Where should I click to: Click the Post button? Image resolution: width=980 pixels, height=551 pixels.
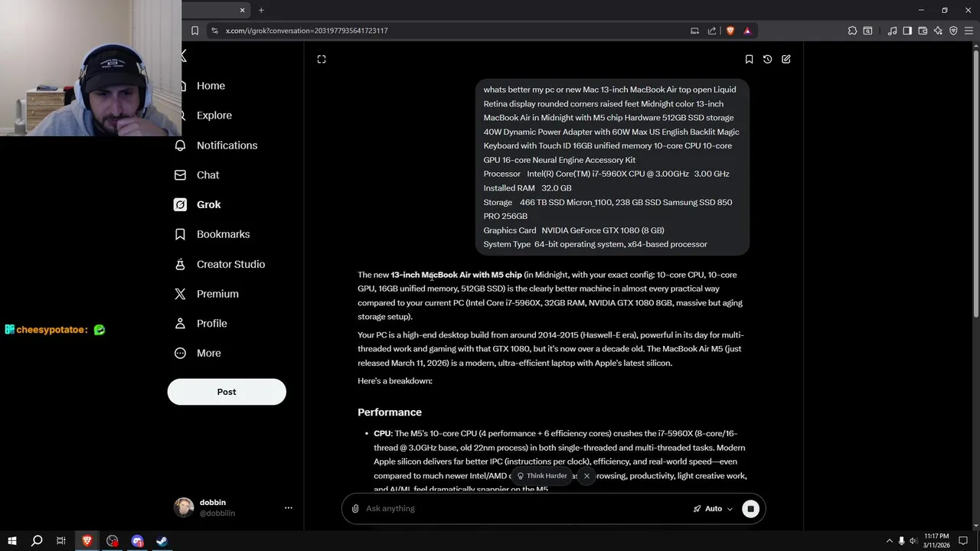pyautogui.click(x=227, y=392)
